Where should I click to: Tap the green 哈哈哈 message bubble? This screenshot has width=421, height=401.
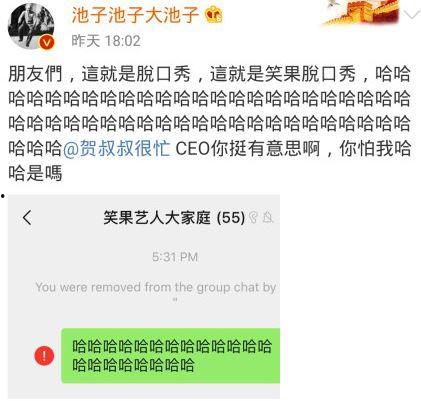[x=171, y=356]
